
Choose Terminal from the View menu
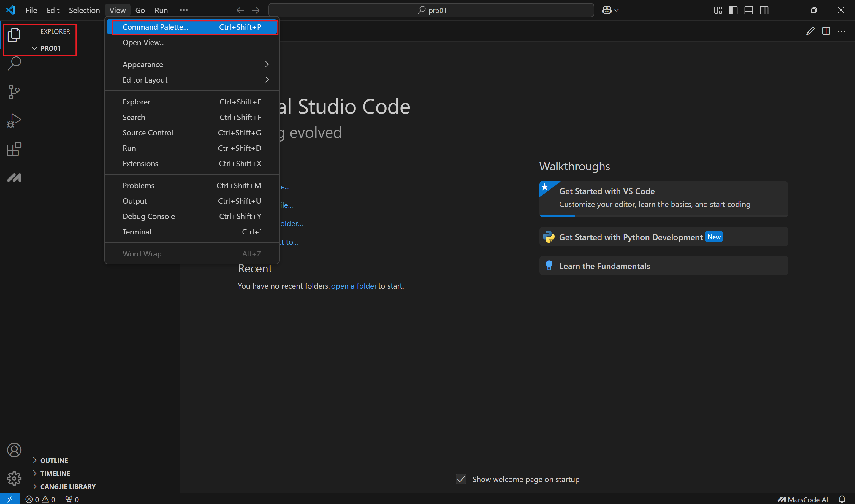(192, 232)
